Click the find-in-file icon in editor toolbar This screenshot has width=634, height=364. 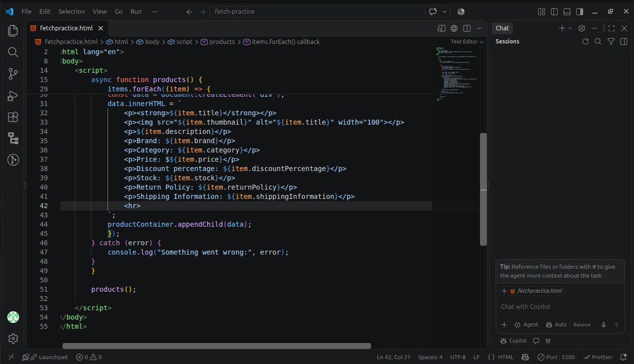pyautogui.click(x=442, y=28)
